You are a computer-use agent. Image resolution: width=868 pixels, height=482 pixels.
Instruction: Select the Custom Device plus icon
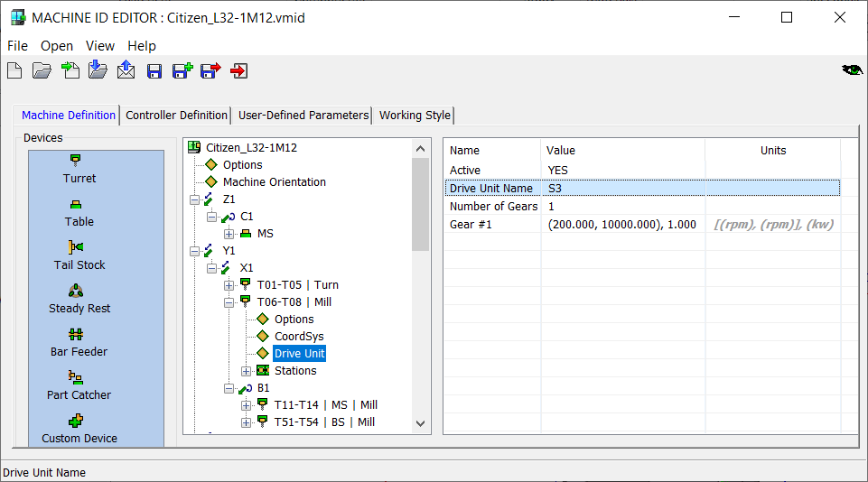coord(76,421)
